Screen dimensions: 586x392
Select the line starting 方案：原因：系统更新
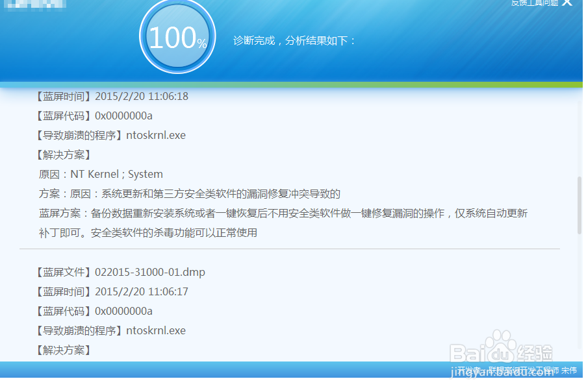(x=190, y=194)
